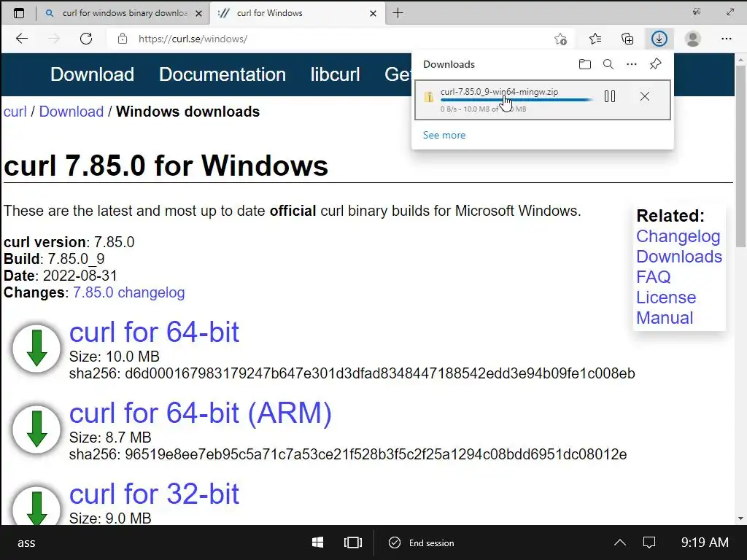The image size is (747, 560).
Task: Open Manual in Related box
Action: pos(665,318)
